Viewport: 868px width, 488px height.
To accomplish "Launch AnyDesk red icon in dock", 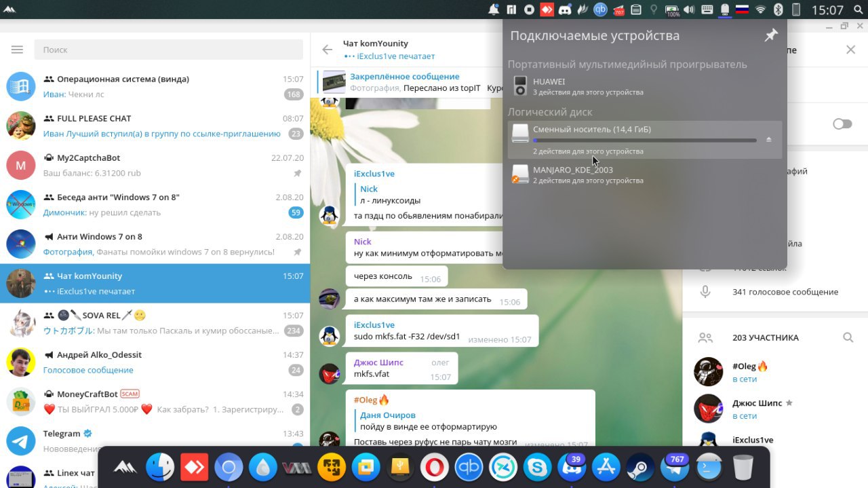I will coord(195,468).
